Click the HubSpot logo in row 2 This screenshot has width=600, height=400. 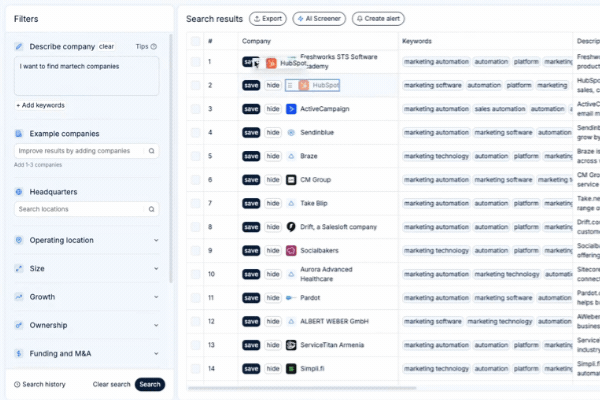click(x=304, y=85)
